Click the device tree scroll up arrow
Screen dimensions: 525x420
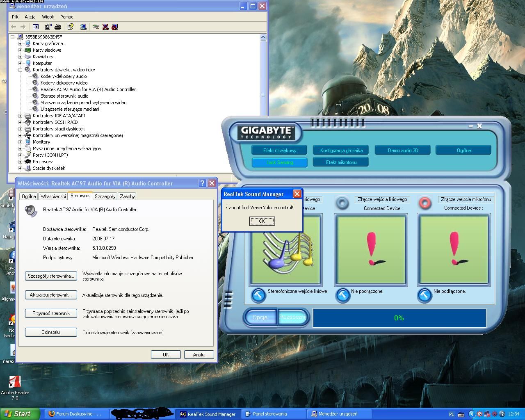click(x=263, y=37)
